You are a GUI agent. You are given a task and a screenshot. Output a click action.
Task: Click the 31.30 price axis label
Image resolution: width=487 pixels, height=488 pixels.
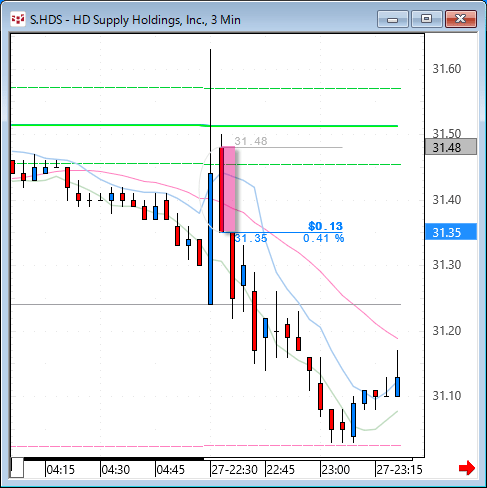click(x=447, y=265)
